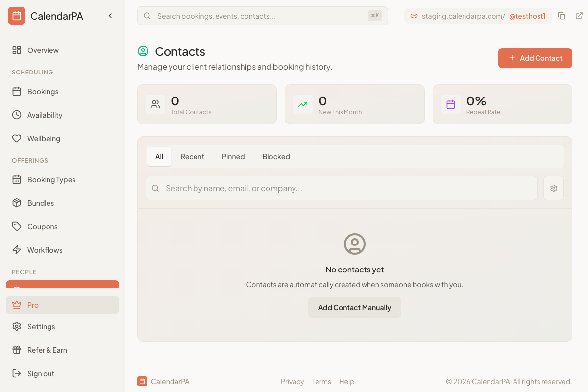This screenshot has height=392, width=588.
Task: Open the Privacy footer link
Action: (x=292, y=381)
